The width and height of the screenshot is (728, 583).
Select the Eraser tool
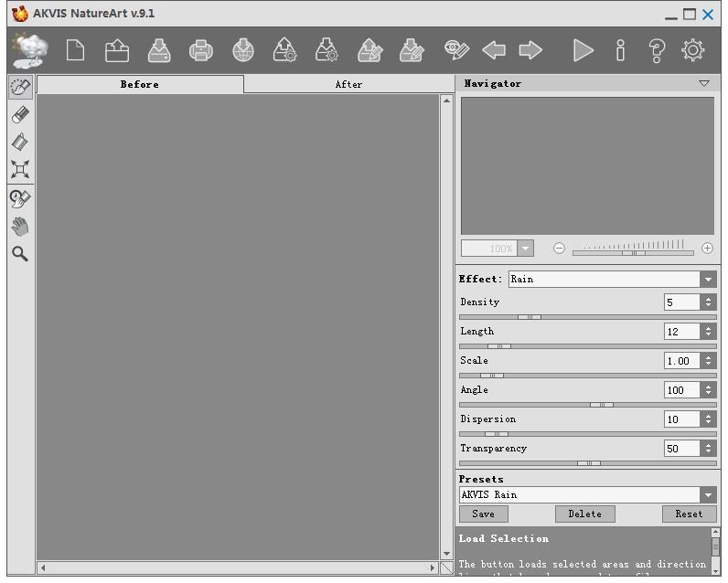tap(20, 114)
